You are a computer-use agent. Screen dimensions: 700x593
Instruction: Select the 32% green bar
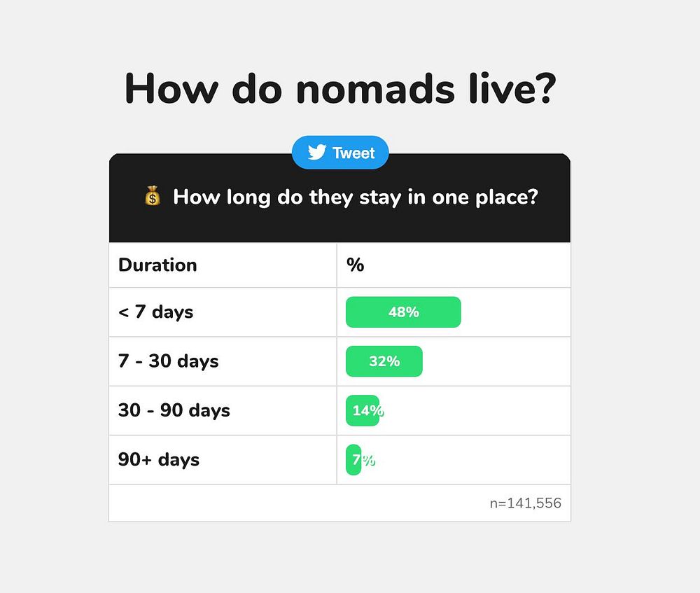pos(384,361)
